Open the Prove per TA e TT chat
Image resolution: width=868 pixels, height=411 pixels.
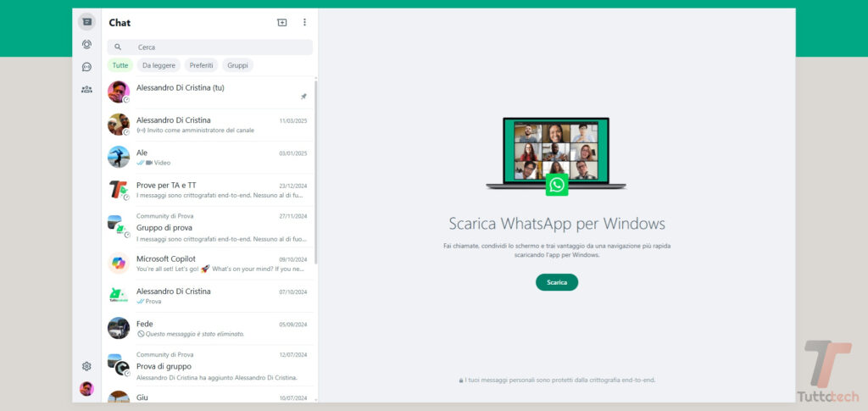coord(208,191)
